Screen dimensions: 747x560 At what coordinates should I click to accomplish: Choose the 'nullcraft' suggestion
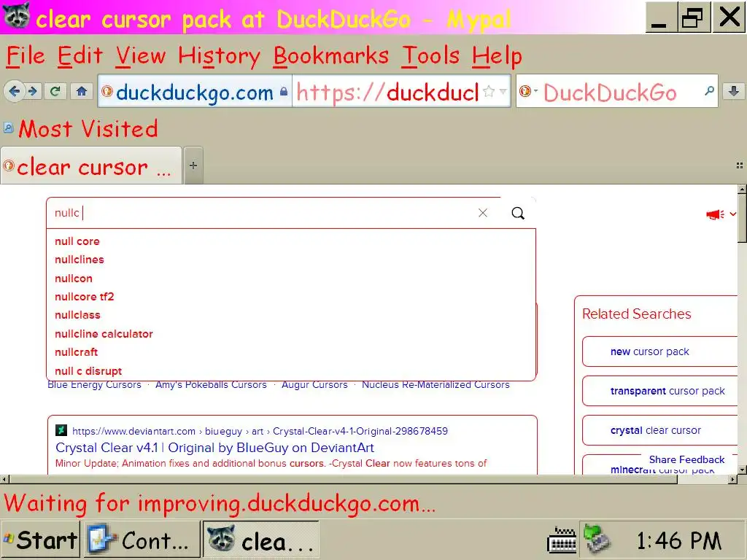coord(291,352)
